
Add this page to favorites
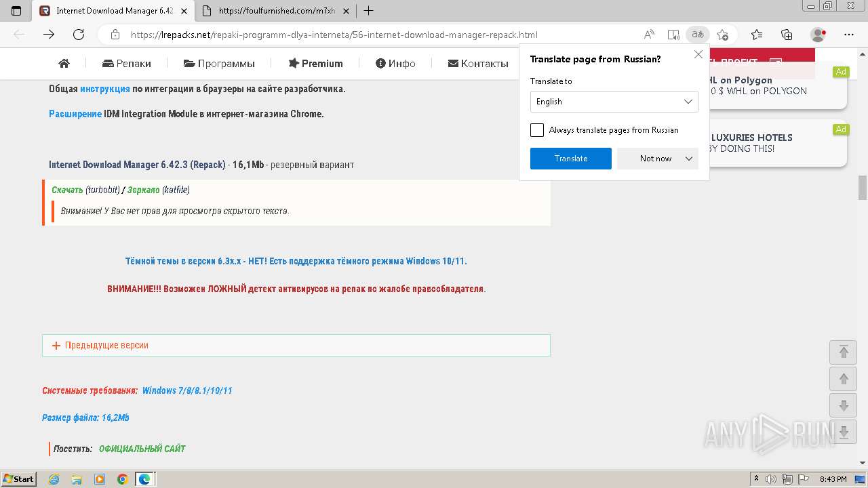pyautogui.click(x=722, y=35)
